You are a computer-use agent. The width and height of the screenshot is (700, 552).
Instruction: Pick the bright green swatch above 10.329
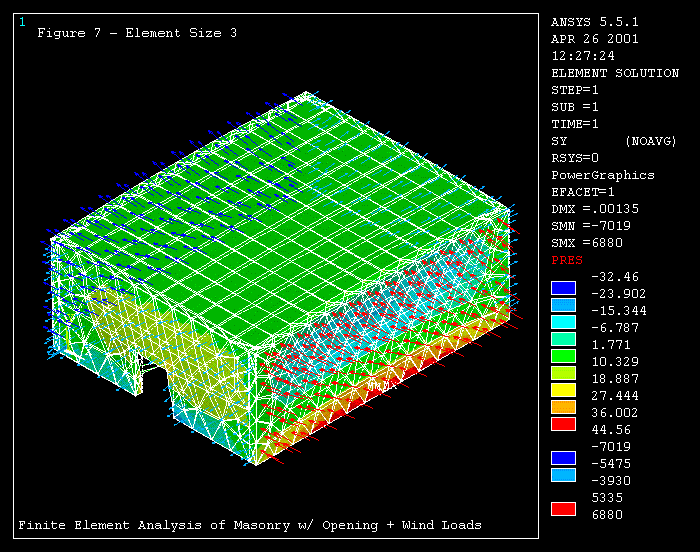[x=564, y=355]
